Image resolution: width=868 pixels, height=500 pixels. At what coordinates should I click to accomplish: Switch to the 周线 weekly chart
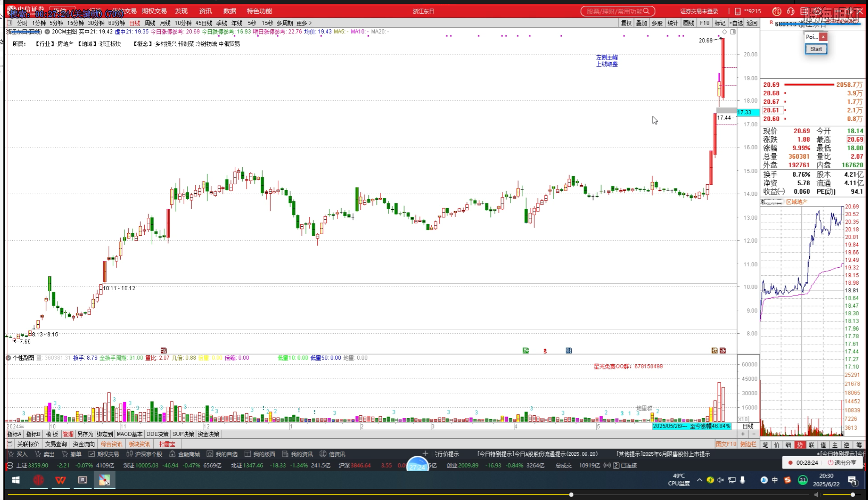150,23
